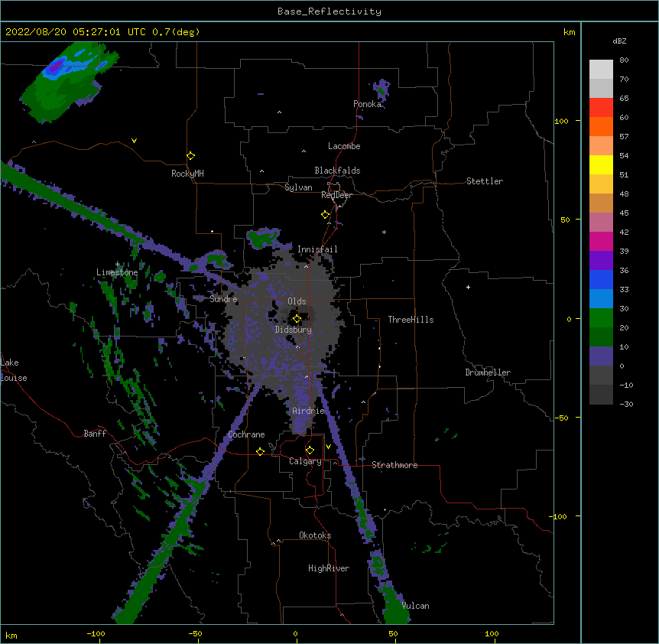Click the Calgary city label
The width and height of the screenshot is (659, 644).
305,461
